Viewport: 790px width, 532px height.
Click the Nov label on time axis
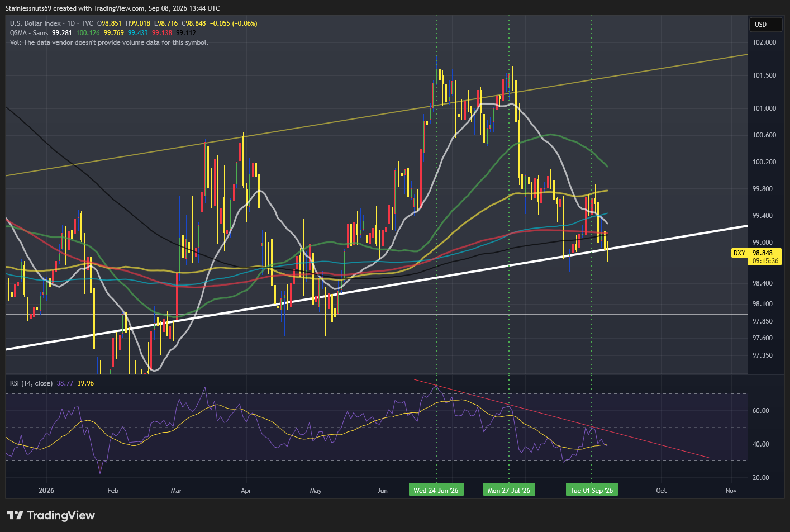731,491
